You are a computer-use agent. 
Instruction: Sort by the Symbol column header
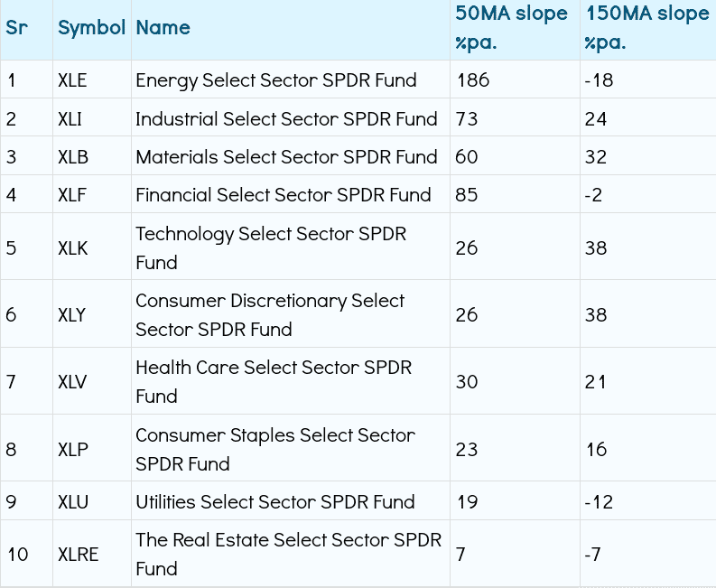tap(91, 27)
